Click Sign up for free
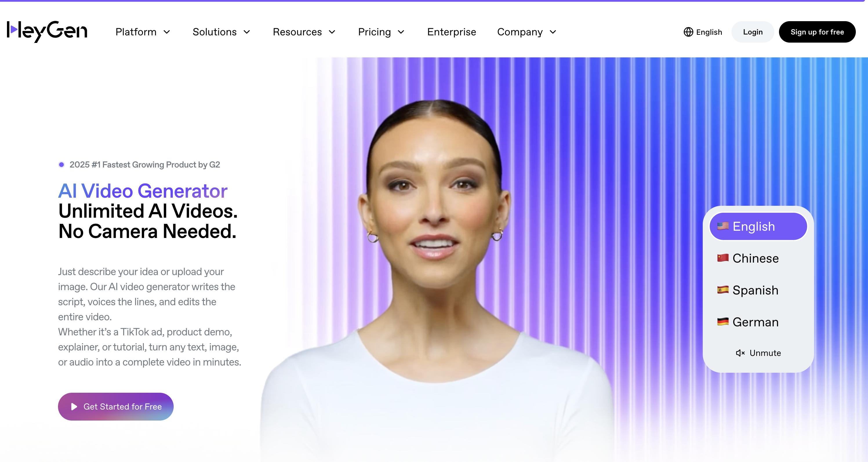The image size is (868, 462). [817, 32]
